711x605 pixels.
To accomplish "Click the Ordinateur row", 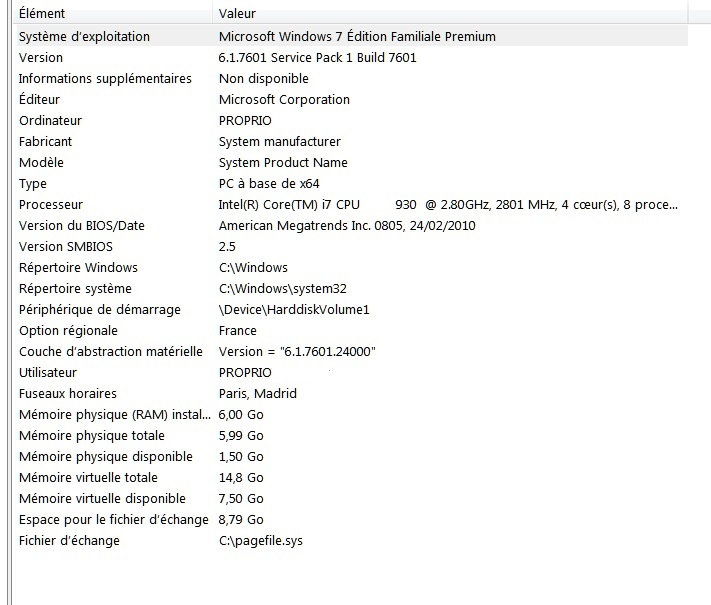I will pyautogui.click(x=50, y=121).
